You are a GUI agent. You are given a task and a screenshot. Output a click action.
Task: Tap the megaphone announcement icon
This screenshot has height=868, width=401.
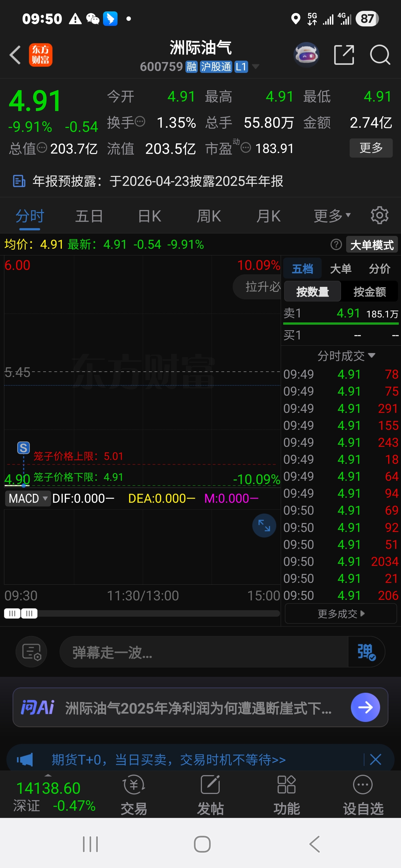[25, 760]
